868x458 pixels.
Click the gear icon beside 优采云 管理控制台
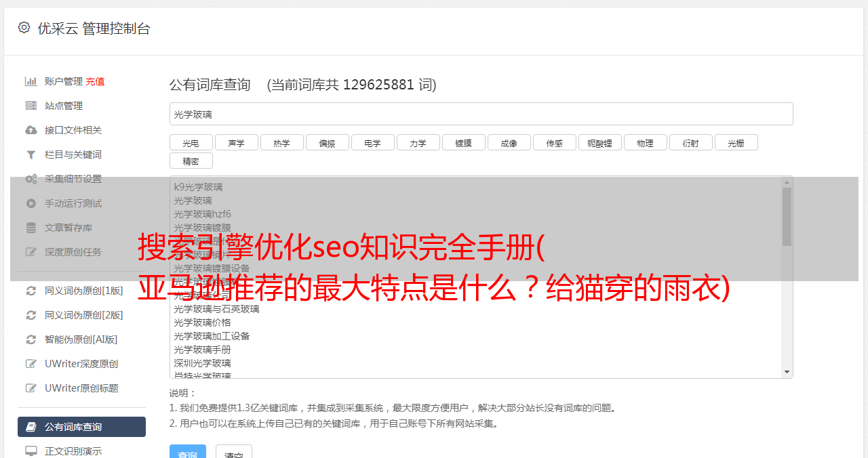24,28
